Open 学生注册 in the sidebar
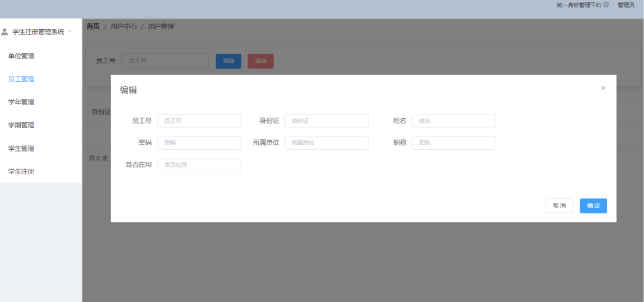Screen dimensions: 644x302 pos(21,171)
